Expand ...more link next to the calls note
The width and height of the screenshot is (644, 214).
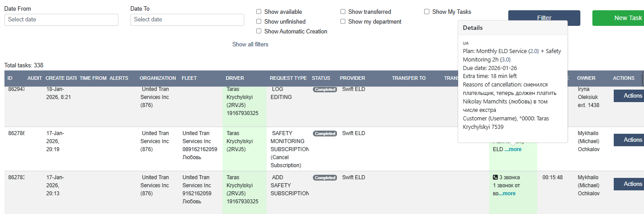[x=507, y=193]
